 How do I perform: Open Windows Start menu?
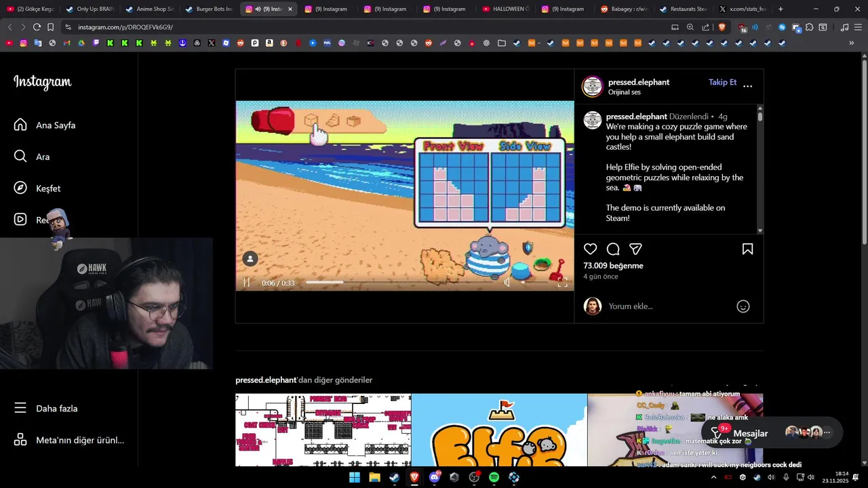[354, 477]
